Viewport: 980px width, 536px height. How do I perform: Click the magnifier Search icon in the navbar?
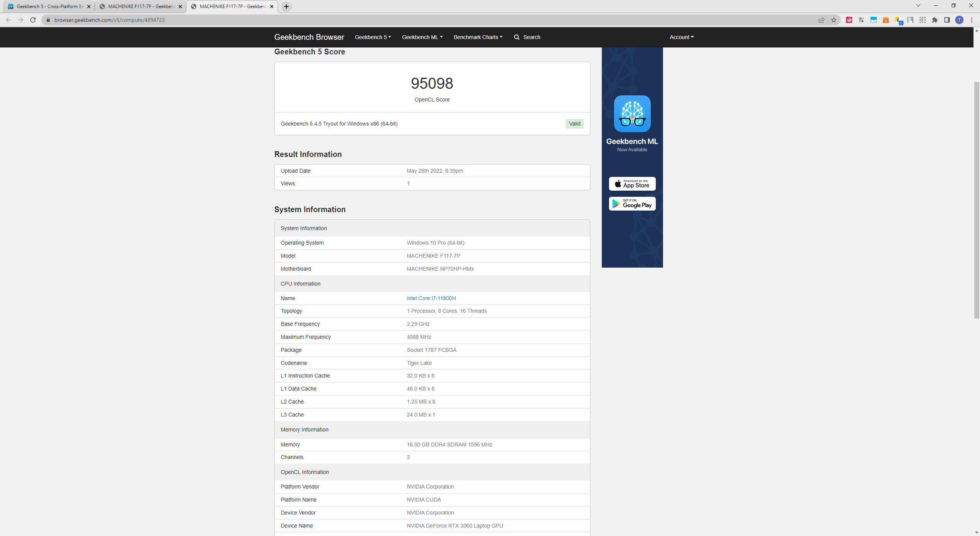pos(517,37)
